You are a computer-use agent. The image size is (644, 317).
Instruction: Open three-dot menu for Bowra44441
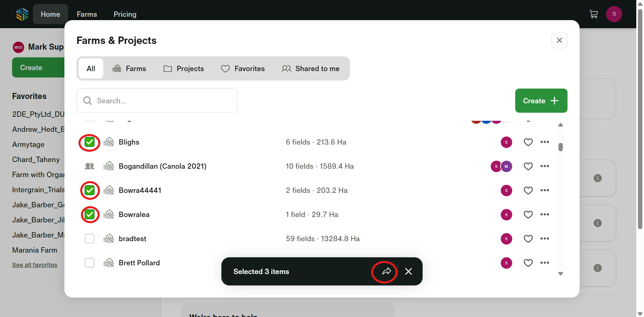pos(544,191)
